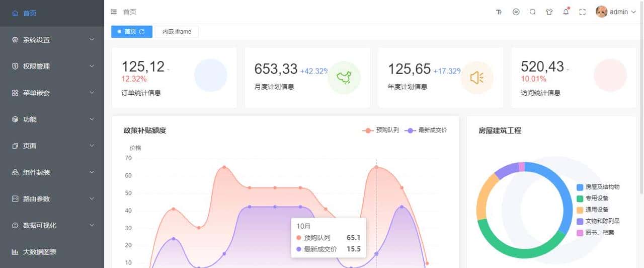Click the 653,33 value on monthly card

[276, 68]
